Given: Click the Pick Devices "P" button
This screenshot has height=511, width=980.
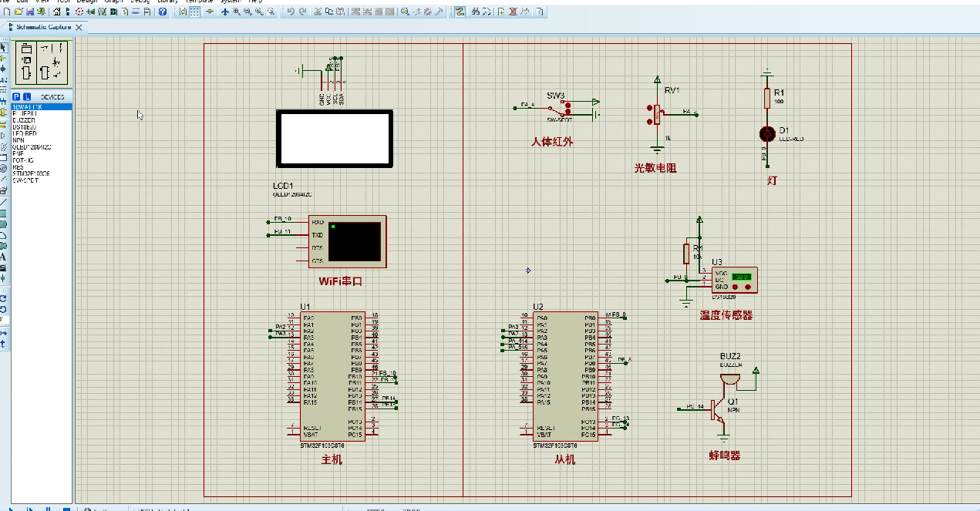Looking at the screenshot, I should (x=15, y=96).
